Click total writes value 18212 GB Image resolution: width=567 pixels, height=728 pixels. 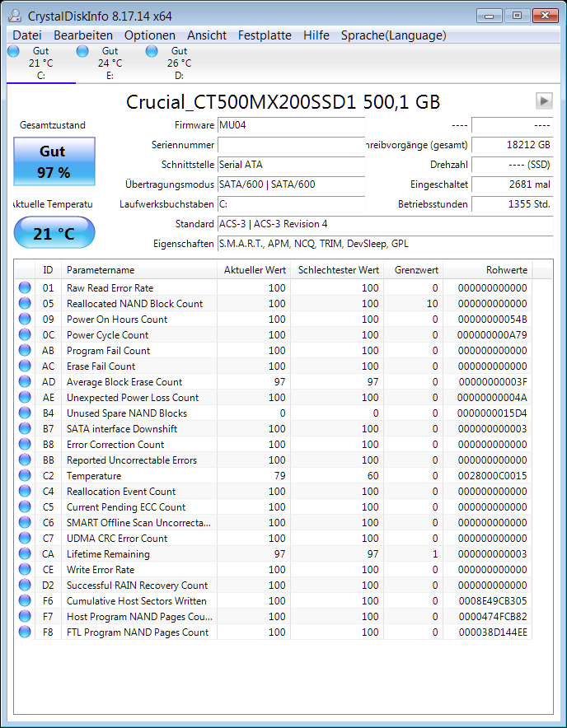(x=512, y=145)
